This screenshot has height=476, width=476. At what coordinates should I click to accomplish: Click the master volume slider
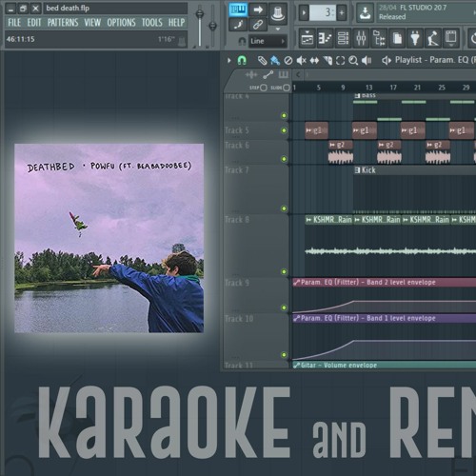pos(199,26)
